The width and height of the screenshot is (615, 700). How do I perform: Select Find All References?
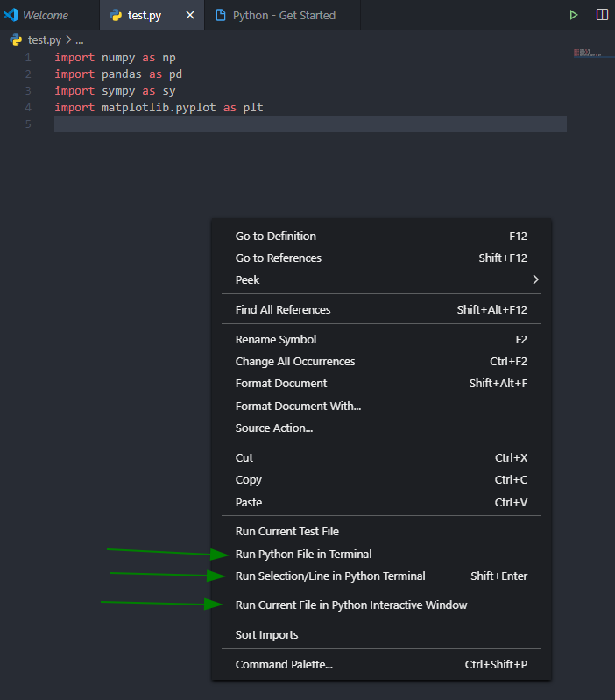tap(283, 309)
